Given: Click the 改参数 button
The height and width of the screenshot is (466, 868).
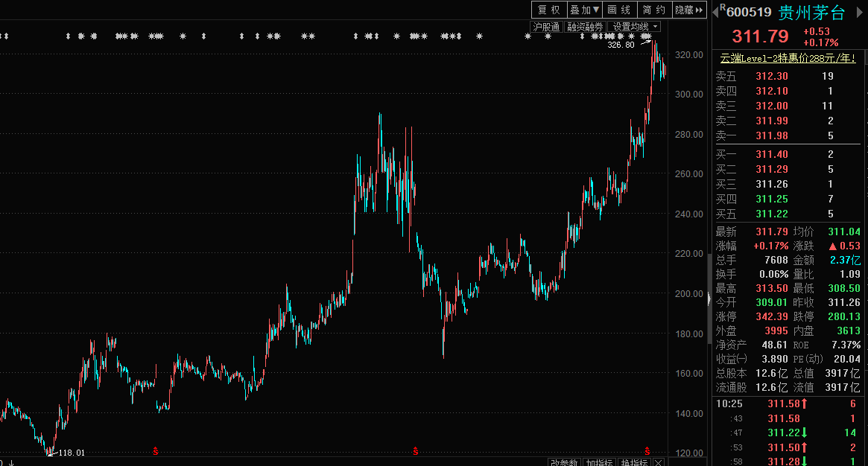Looking at the screenshot, I should pyautogui.click(x=564, y=462).
